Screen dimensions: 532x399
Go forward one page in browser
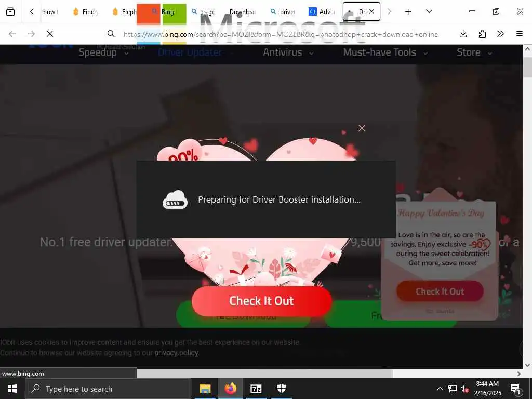pyautogui.click(x=31, y=34)
